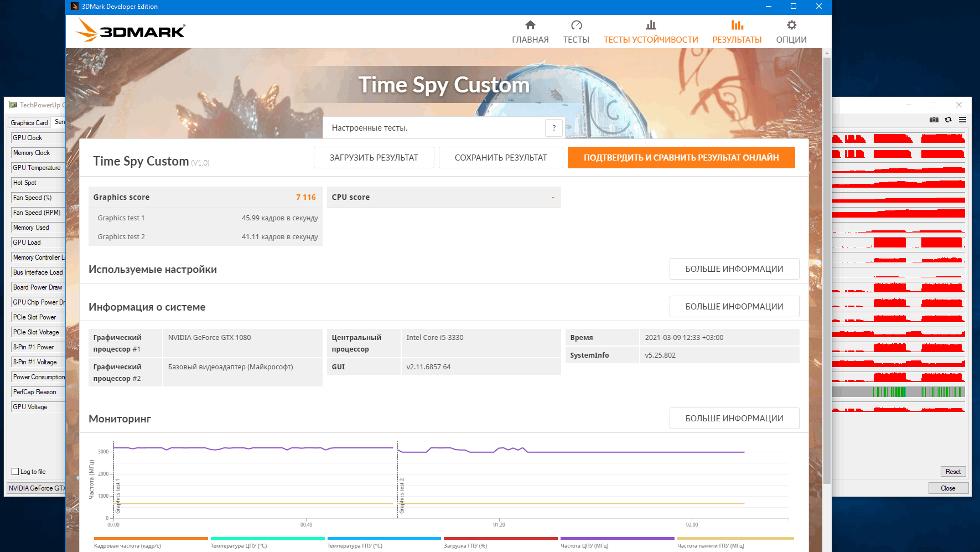
Task: Enable Log to file checkbox in GPU-Z
Action: click(15, 472)
